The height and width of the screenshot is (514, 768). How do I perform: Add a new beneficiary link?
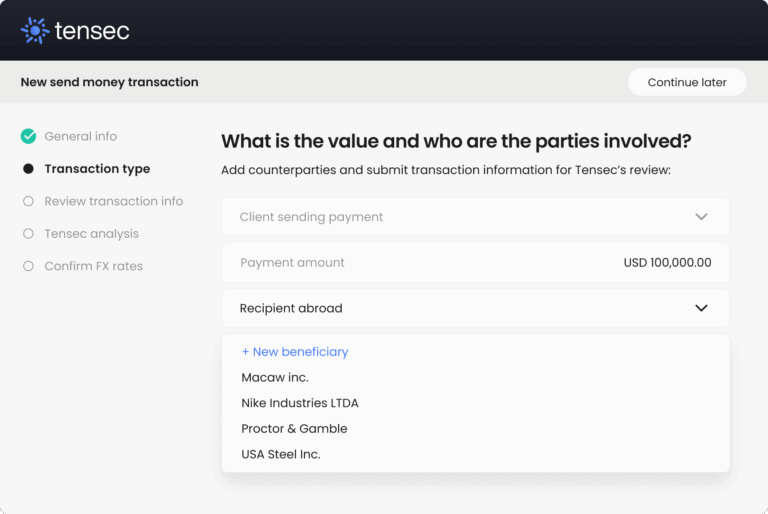click(295, 352)
